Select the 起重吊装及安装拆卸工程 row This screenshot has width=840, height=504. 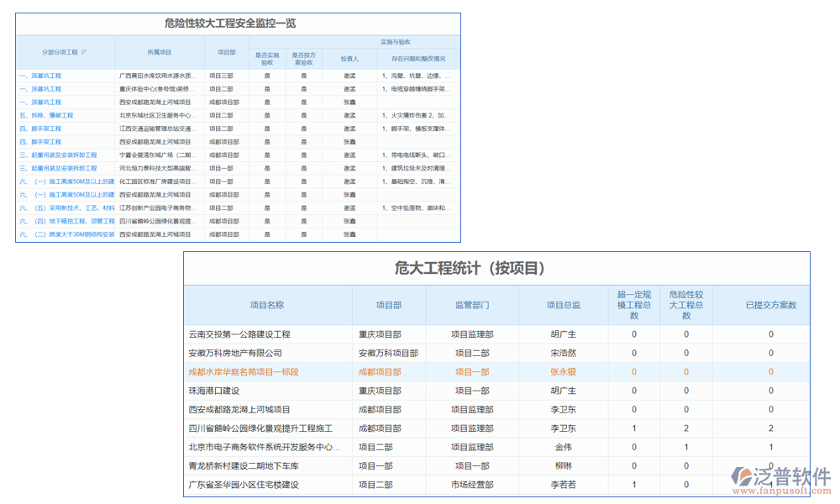67,155
